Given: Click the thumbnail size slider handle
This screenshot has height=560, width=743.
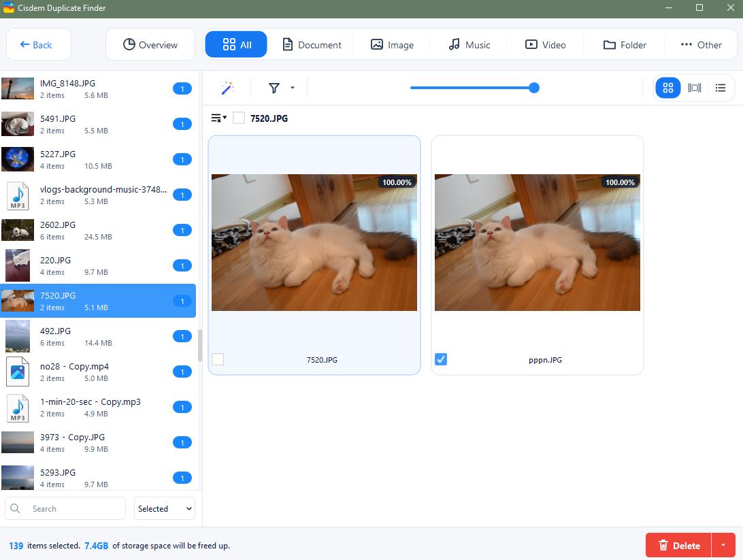Looking at the screenshot, I should click(534, 88).
